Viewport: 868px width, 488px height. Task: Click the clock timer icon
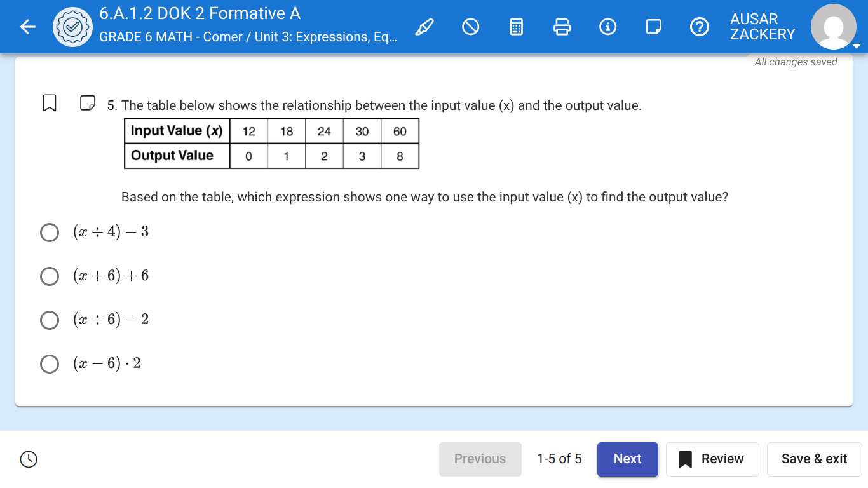pos(28,459)
